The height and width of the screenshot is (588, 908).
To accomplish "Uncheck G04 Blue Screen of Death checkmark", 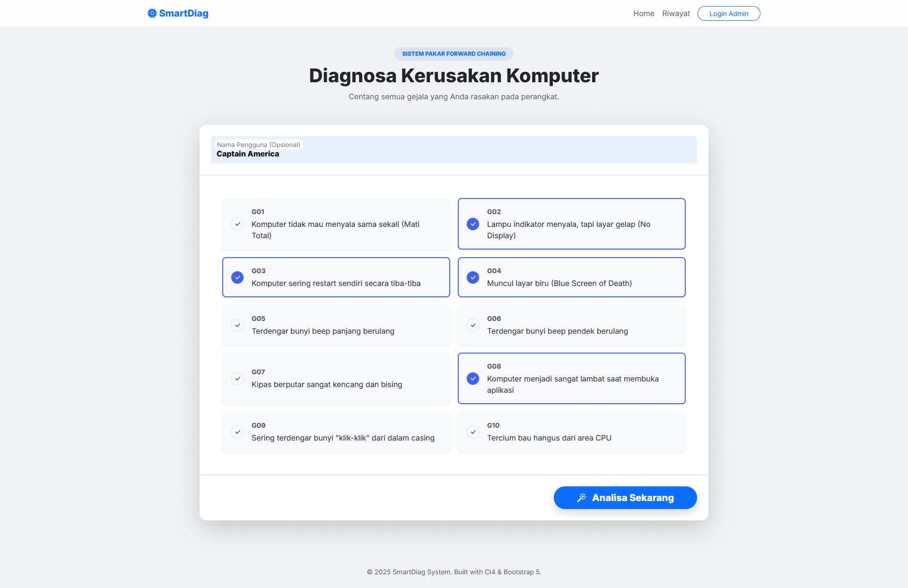I will tap(473, 277).
